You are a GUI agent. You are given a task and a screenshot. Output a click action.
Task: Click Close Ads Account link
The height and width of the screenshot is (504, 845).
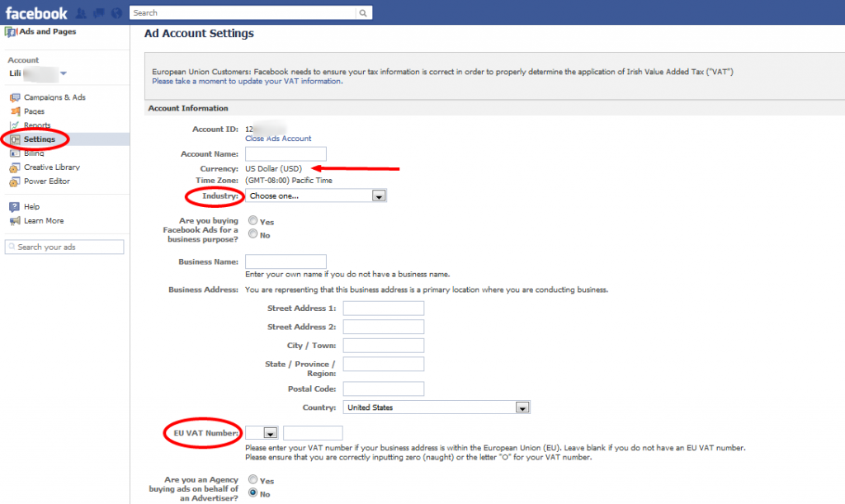click(x=278, y=139)
